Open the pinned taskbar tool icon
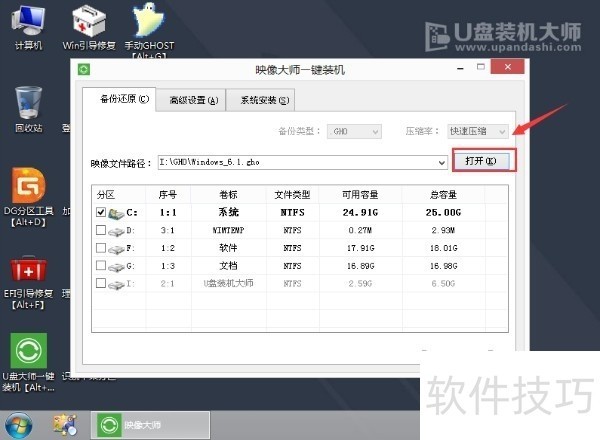This screenshot has width=600, height=440. pyautogui.click(x=65, y=425)
